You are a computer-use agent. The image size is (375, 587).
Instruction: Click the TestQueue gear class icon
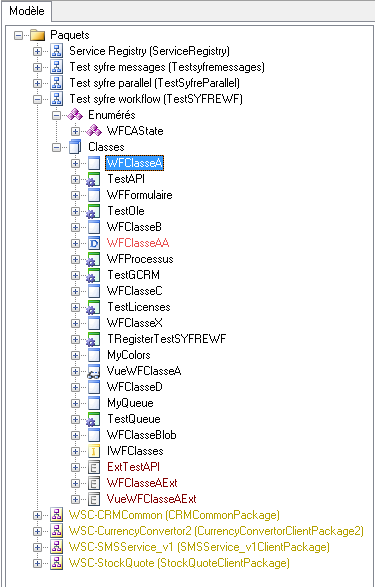[x=93, y=419]
